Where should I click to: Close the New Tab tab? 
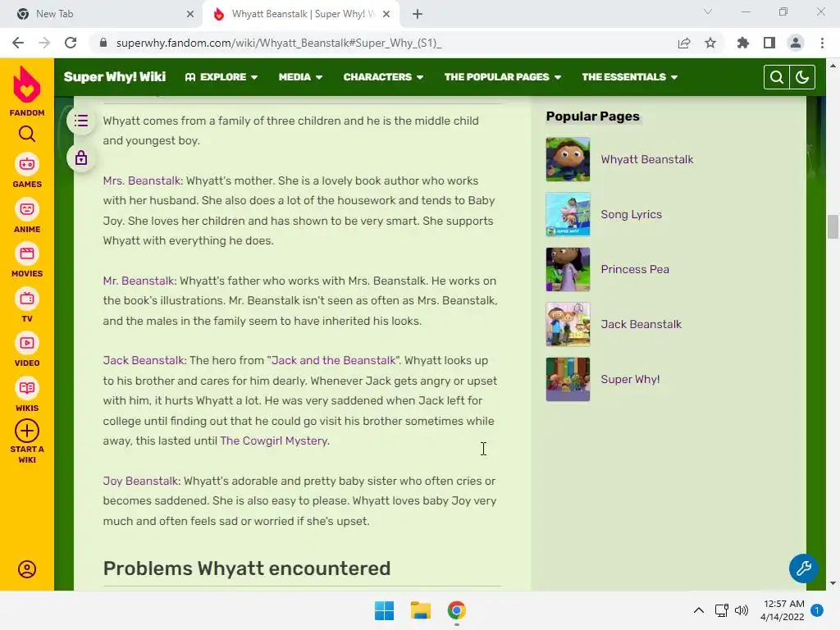click(189, 14)
